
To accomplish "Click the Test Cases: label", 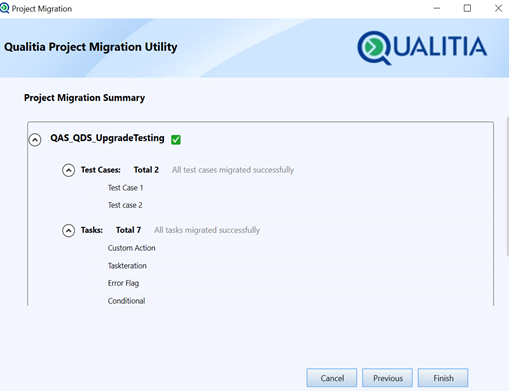I will 101,170.
